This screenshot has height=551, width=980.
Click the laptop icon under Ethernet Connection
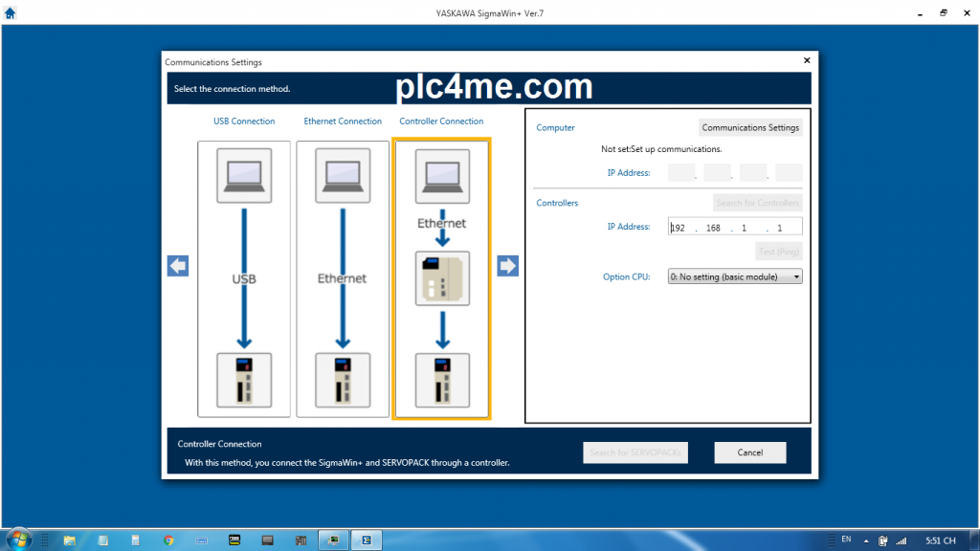pyautogui.click(x=343, y=175)
